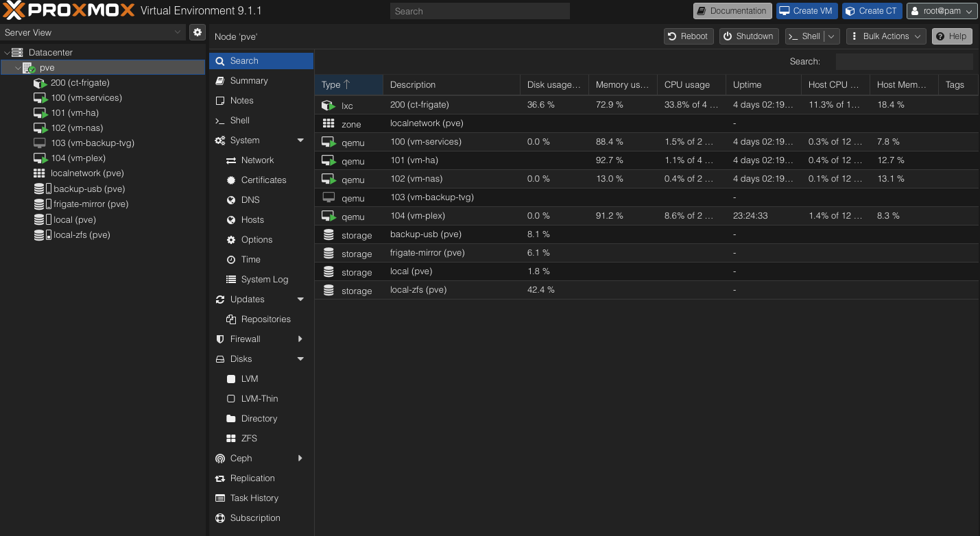
Task: Click the Create VM button
Action: coord(807,11)
